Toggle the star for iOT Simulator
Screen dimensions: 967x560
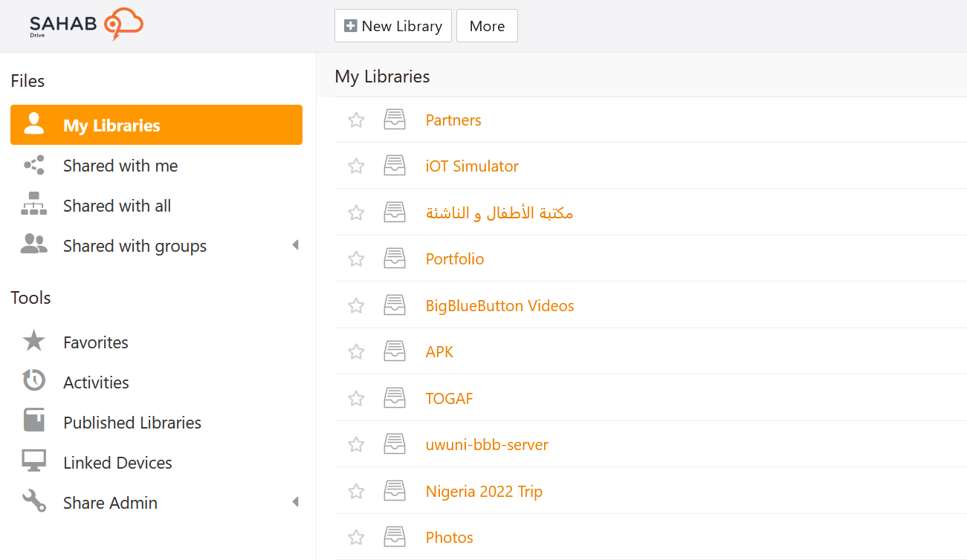357,166
